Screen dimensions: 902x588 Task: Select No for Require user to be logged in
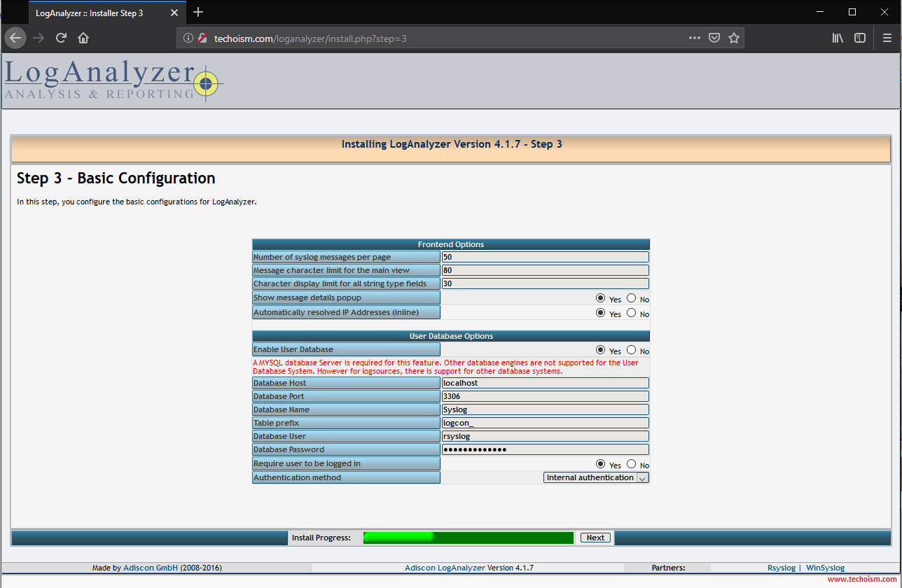(x=631, y=464)
